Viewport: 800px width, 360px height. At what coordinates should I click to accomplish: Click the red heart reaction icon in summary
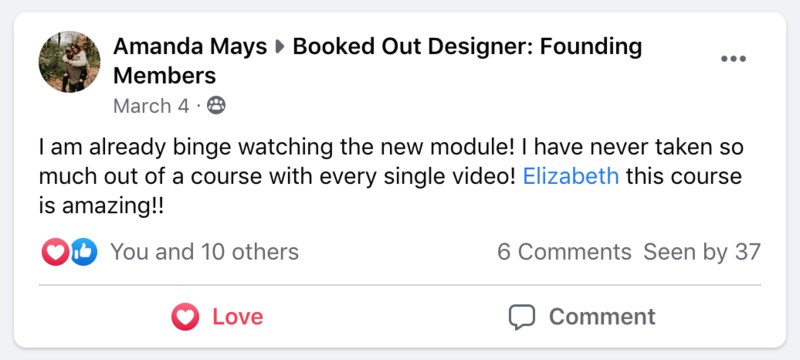pos(55,252)
